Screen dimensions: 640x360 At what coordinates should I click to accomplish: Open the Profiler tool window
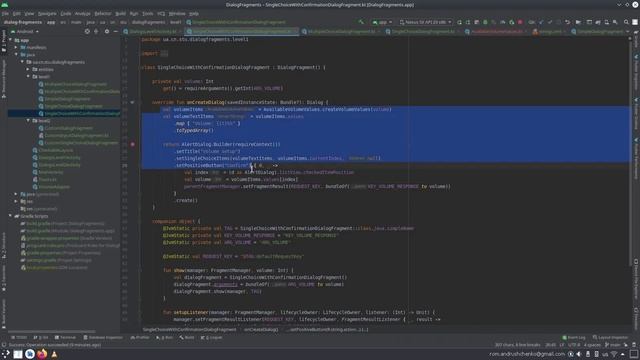pyautogui.click(x=140, y=338)
